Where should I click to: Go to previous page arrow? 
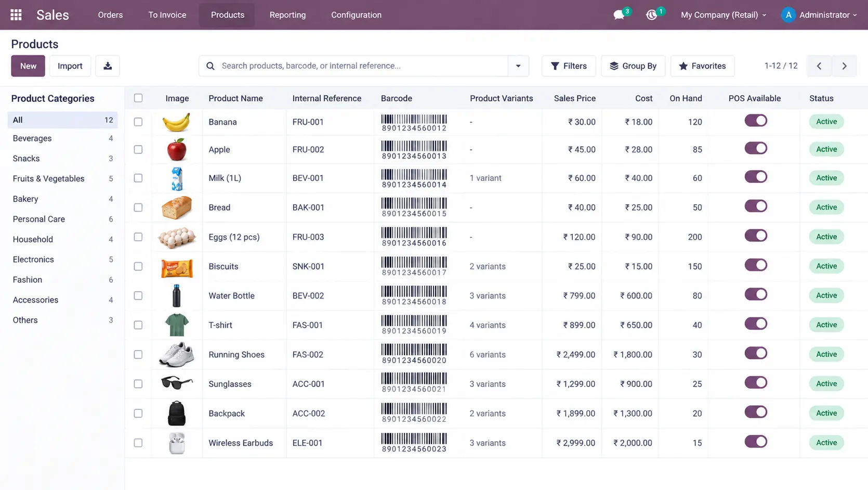click(819, 66)
